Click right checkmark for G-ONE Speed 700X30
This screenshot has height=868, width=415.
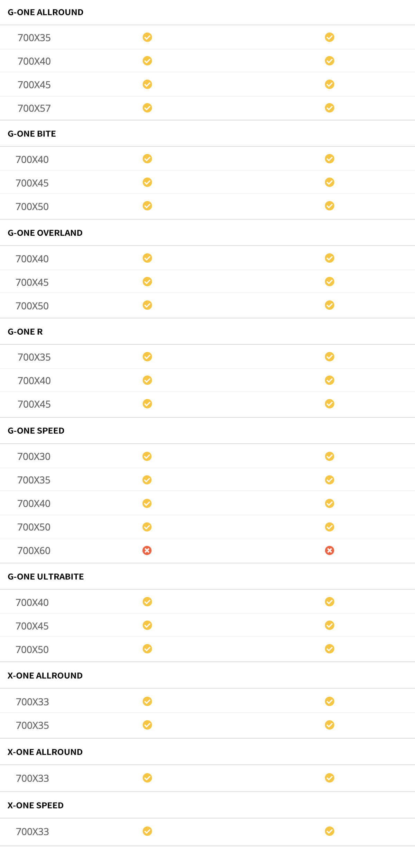(x=330, y=456)
